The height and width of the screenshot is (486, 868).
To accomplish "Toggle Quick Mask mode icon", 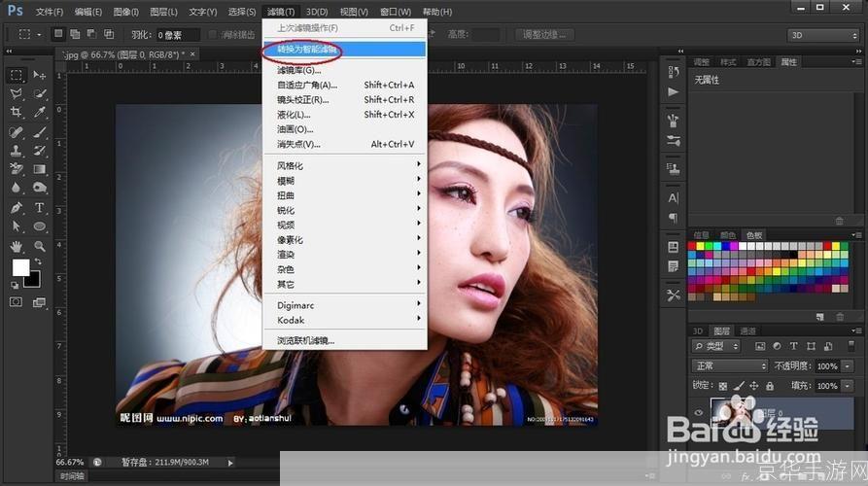I will coord(17,301).
